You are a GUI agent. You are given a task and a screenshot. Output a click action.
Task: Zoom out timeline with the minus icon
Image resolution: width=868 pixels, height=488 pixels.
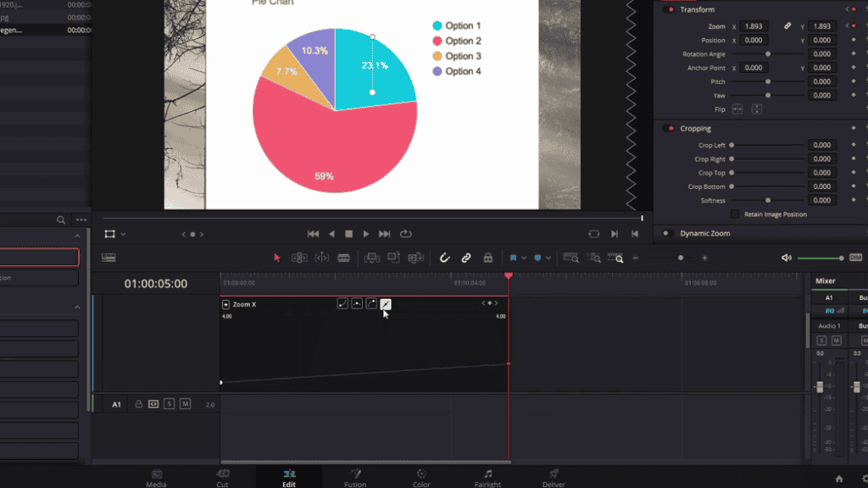pyautogui.click(x=636, y=258)
